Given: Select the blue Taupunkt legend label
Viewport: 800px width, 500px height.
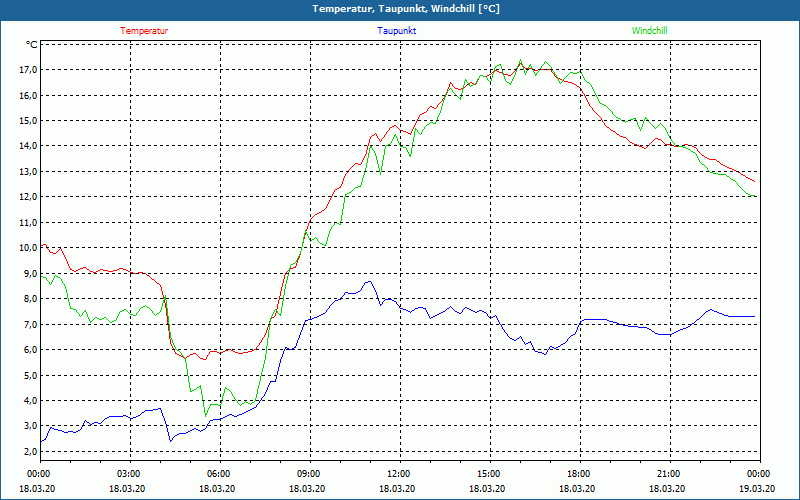Looking at the screenshot, I should click(x=397, y=31).
